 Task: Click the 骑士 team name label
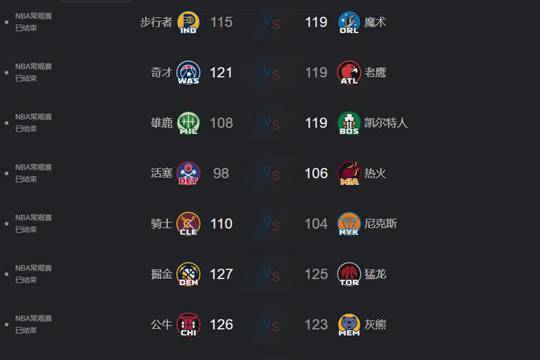[x=161, y=224]
